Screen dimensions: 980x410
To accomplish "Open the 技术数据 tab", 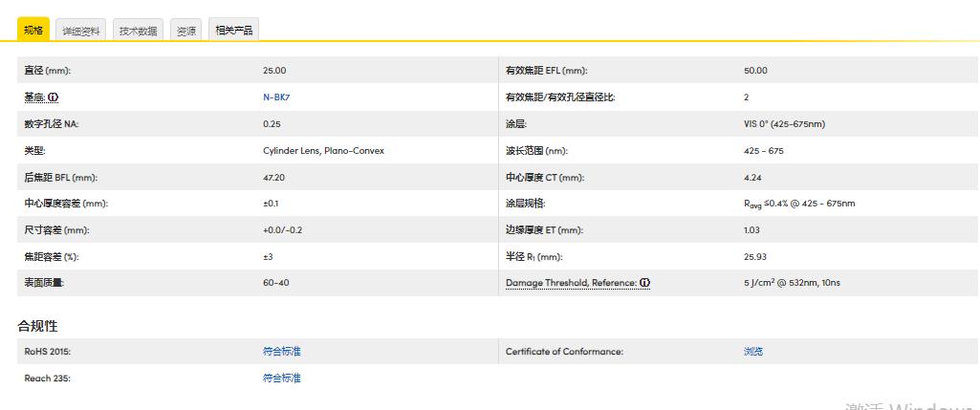I will click(x=138, y=31).
